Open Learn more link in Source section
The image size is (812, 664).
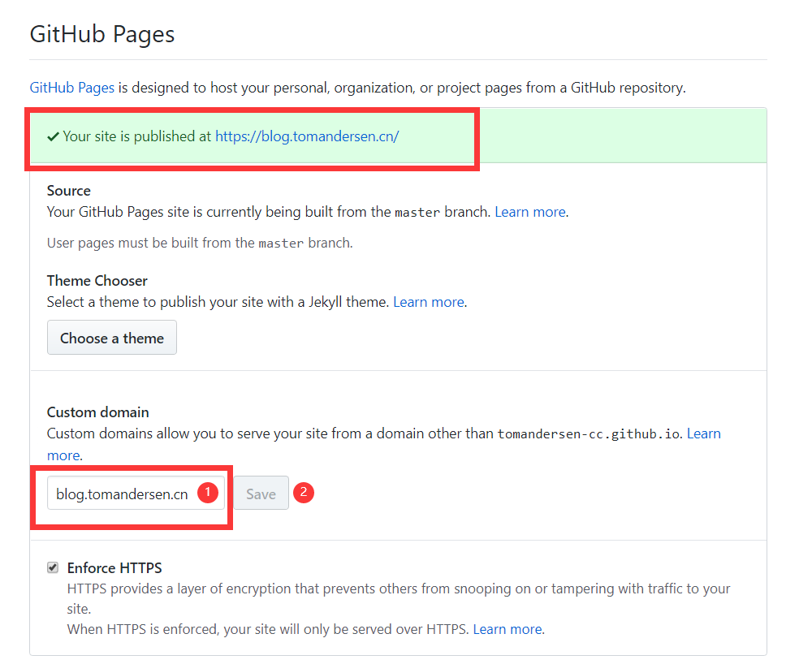pos(530,212)
